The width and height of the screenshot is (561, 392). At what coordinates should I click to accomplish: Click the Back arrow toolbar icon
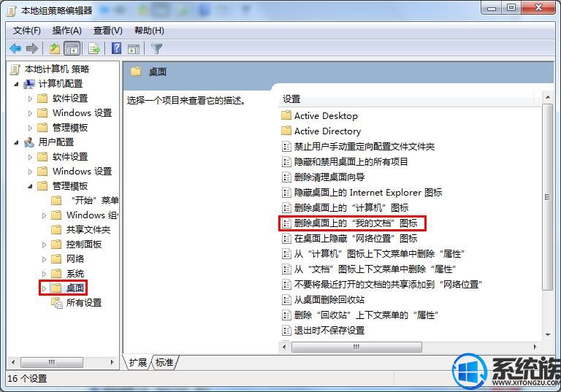tap(15, 48)
